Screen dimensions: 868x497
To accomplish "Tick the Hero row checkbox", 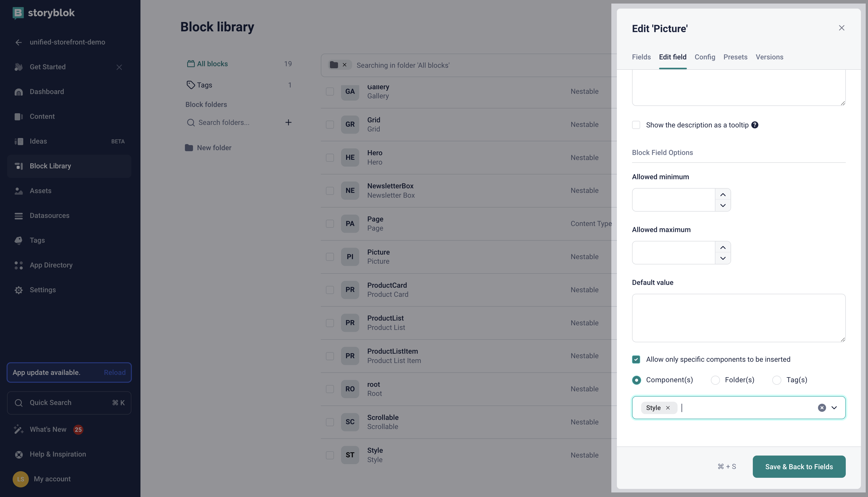I will pos(330,158).
